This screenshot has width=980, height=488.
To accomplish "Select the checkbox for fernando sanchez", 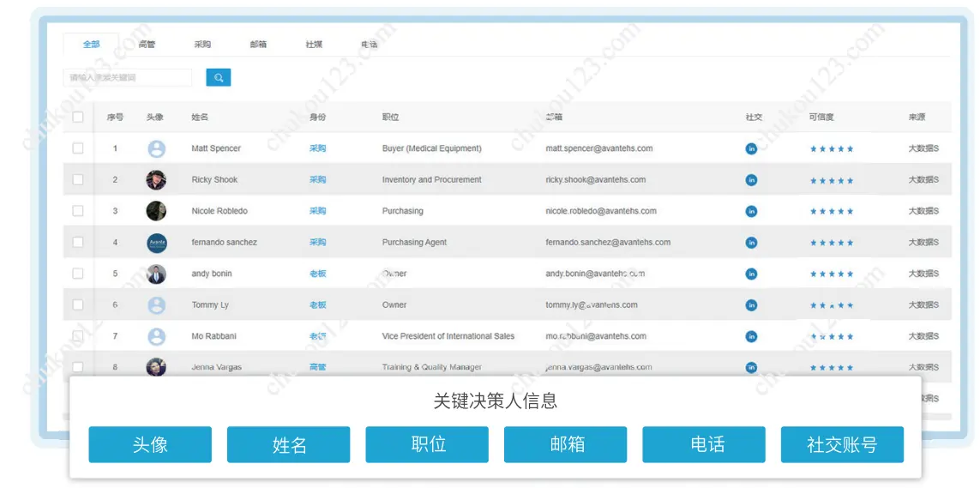I will (x=78, y=243).
